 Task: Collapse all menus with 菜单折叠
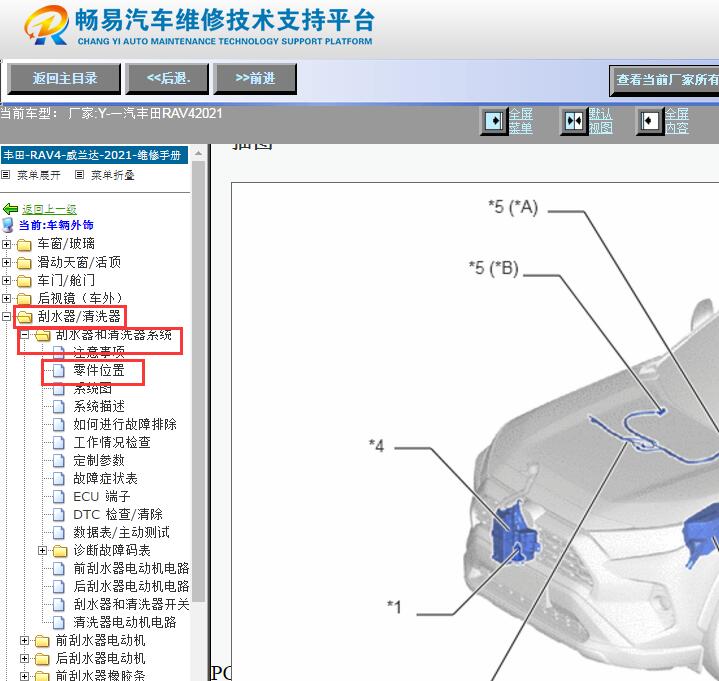coord(112,175)
